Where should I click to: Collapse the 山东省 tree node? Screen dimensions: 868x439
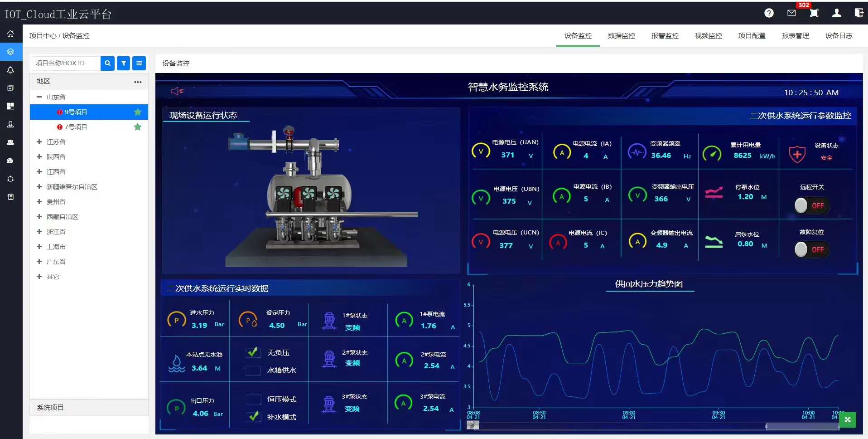point(39,97)
